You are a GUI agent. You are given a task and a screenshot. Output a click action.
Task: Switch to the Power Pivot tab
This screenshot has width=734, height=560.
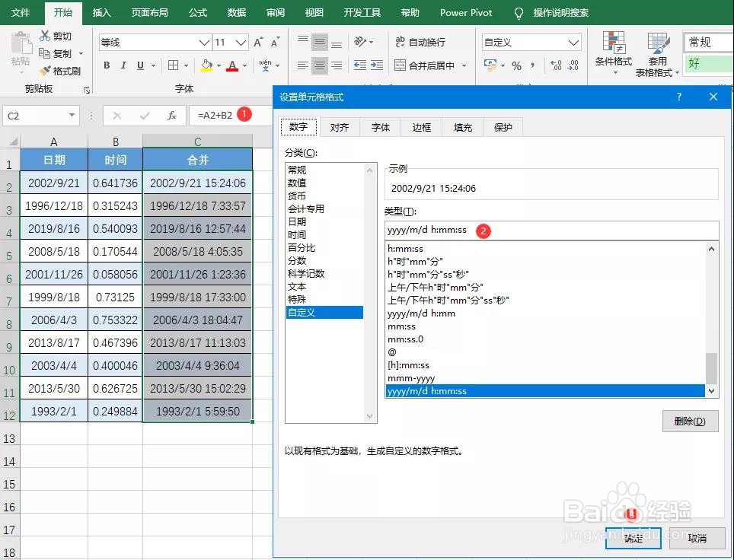click(x=466, y=13)
